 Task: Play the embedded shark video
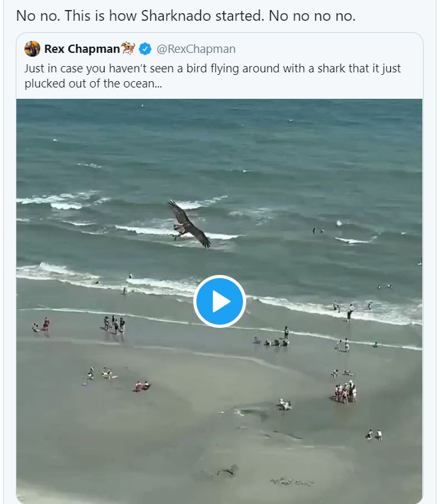(219, 301)
